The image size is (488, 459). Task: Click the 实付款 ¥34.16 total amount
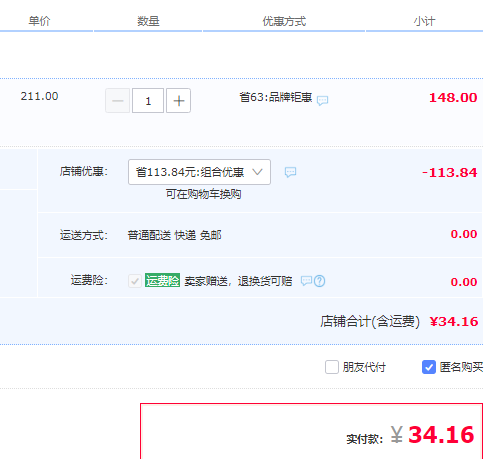click(x=432, y=435)
